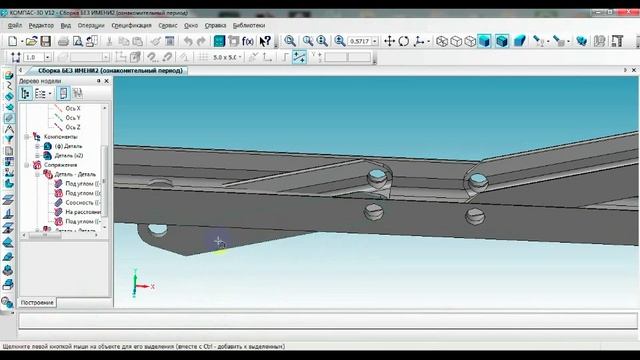Click the Print icon
The image size is (640, 360).
click(x=63, y=41)
